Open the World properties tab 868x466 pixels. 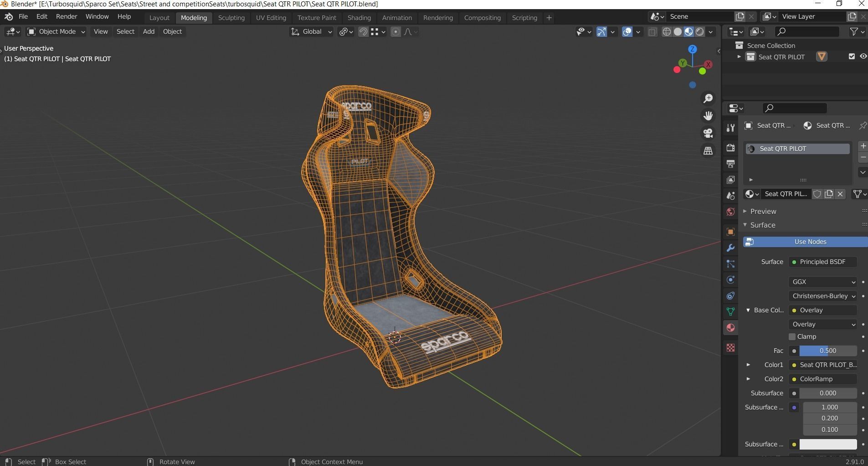coord(730,212)
